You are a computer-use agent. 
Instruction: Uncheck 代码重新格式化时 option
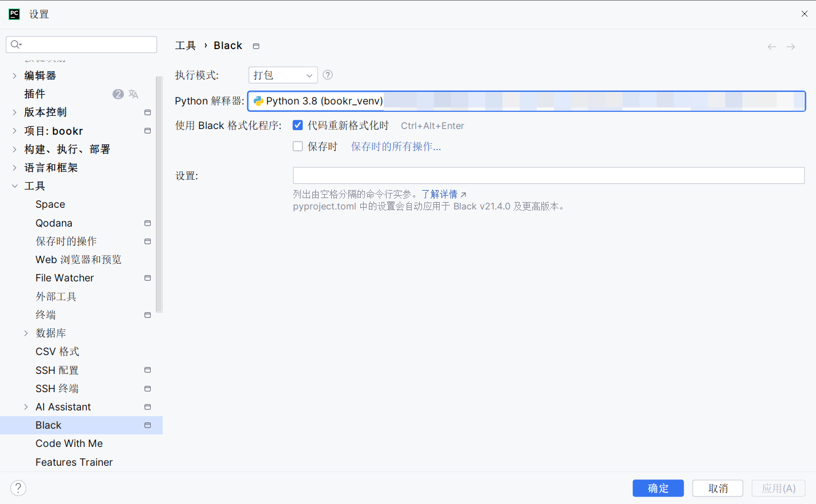point(298,125)
